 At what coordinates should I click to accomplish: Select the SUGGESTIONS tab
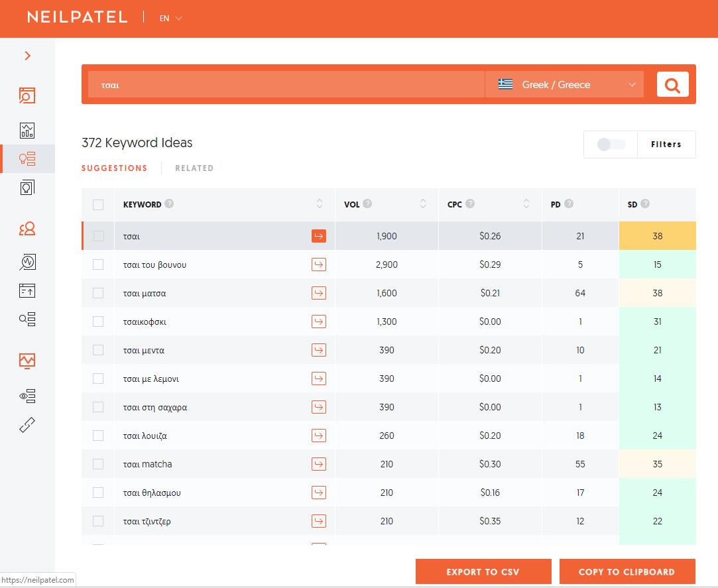tap(114, 168)
